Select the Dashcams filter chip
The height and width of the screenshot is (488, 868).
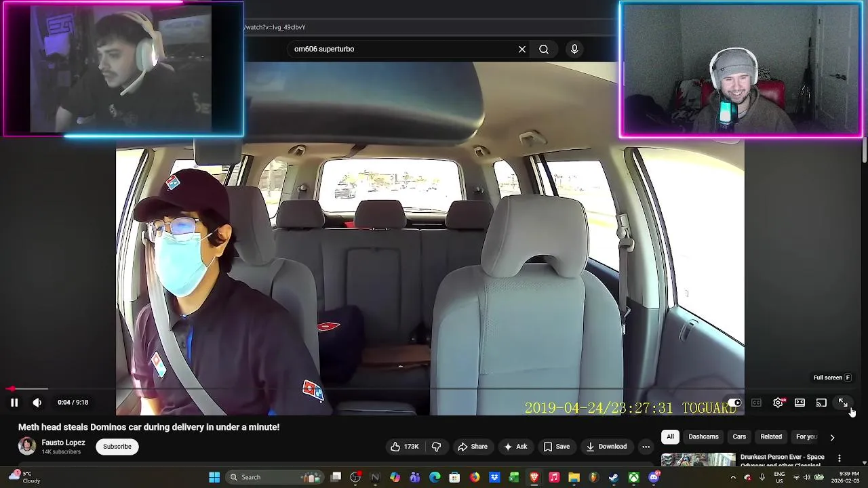pos(703,437)
